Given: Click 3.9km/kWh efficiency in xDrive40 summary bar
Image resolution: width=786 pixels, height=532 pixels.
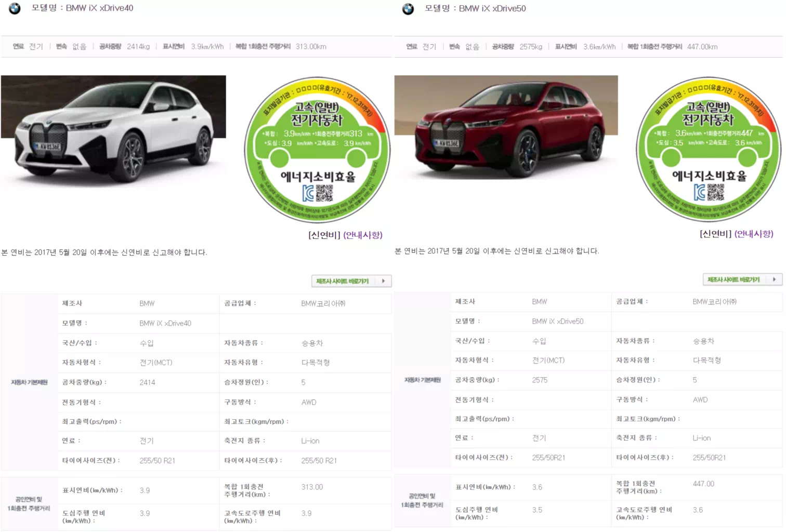Looking at the screenshot, I should (x=207, y=47).
